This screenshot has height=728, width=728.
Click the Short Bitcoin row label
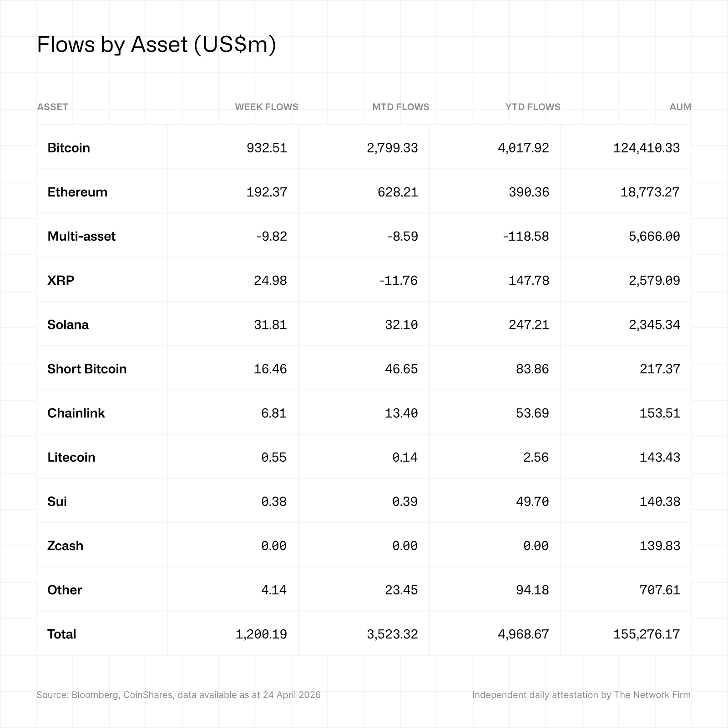click(x=87, y=369)
